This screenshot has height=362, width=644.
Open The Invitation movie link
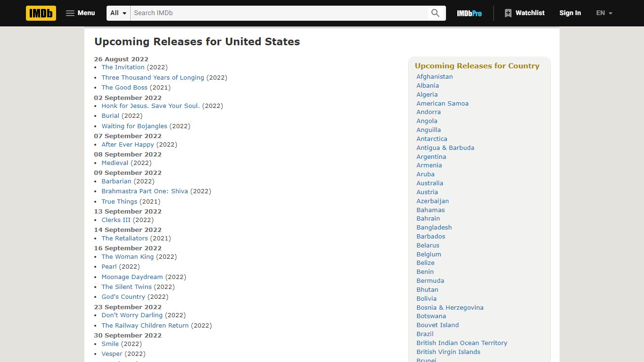point(123,67)
